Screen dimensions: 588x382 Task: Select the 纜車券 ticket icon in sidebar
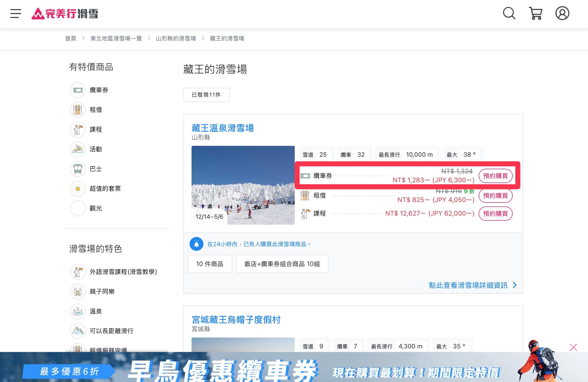(x=77, y=90)
